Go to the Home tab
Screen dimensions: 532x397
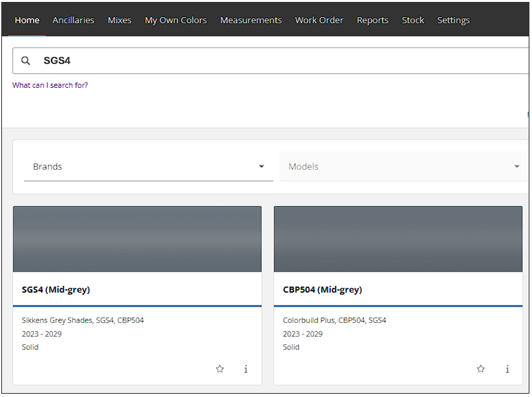click(27, 20)
